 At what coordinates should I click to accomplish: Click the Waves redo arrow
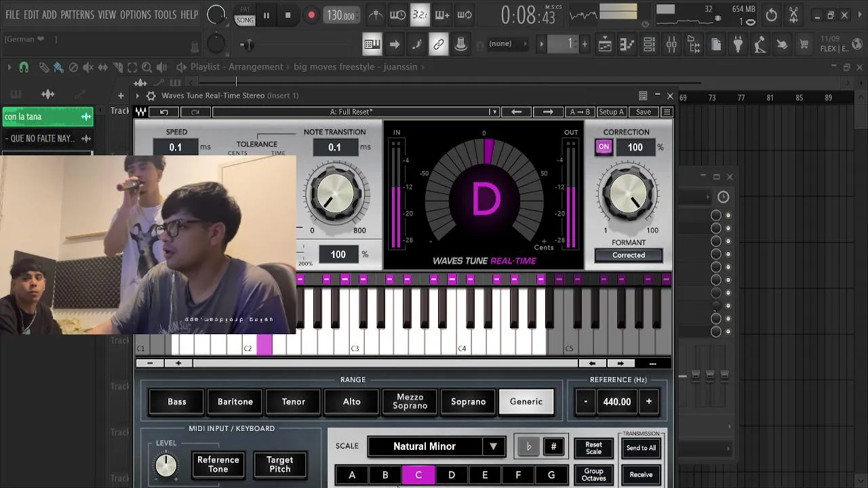(195, 112)
